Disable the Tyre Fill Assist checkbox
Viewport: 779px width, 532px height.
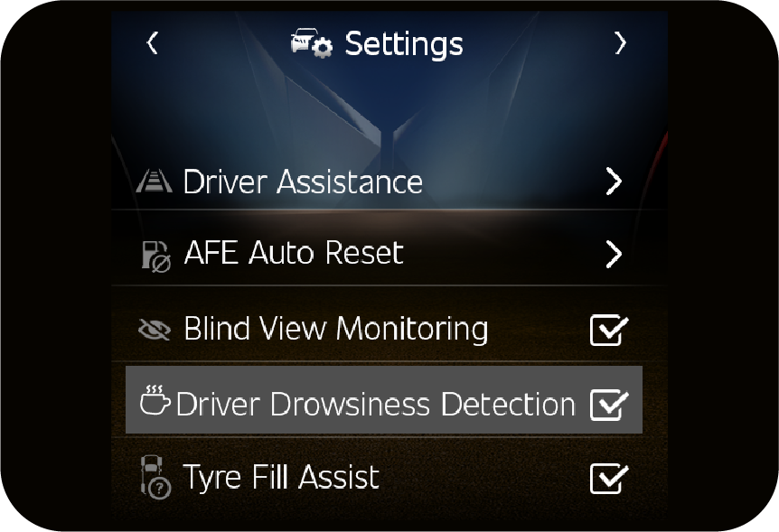[609, 479]
